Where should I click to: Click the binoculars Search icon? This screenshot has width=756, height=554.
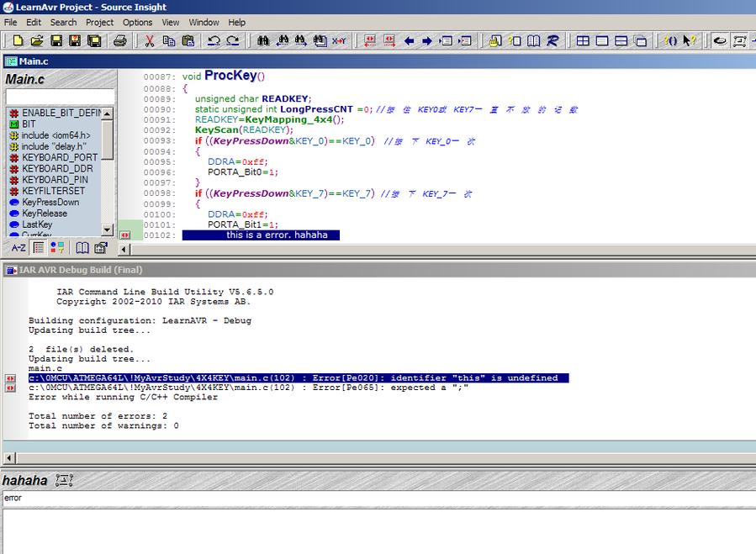(262, 40)
